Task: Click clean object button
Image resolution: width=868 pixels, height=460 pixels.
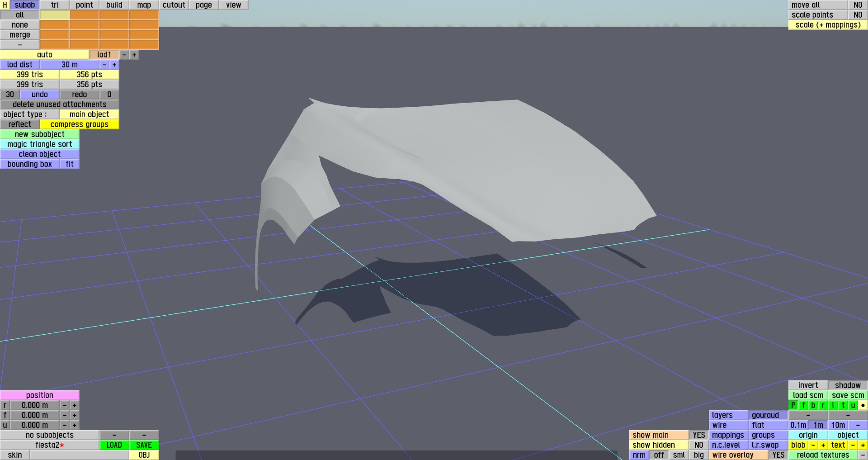Action: tap(40, 154)
